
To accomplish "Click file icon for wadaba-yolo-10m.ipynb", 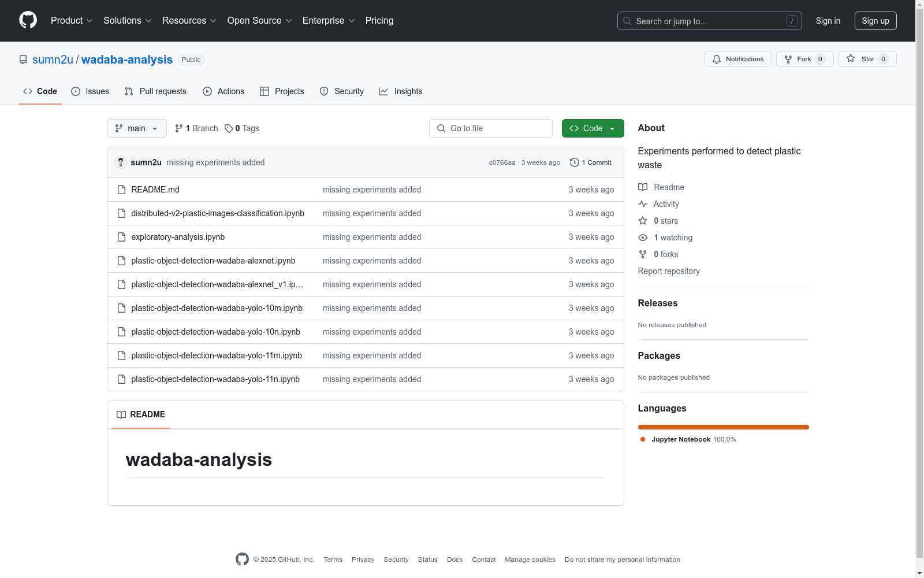I will (x=121, y=308).
